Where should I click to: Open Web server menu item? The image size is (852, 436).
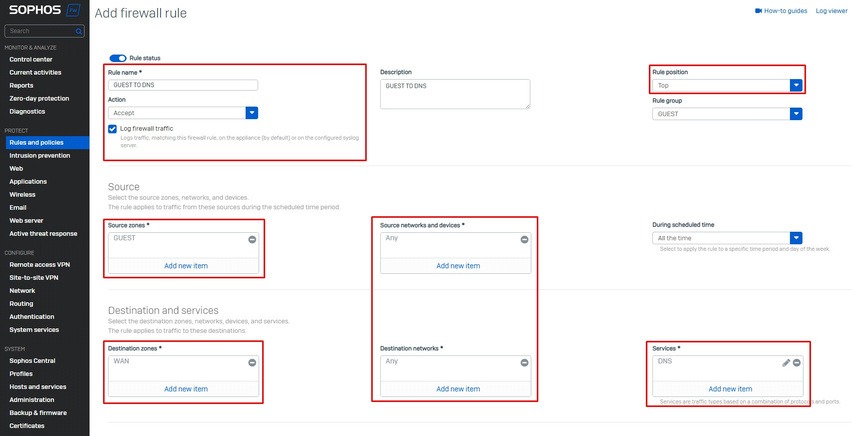click(x=26, y=221)
